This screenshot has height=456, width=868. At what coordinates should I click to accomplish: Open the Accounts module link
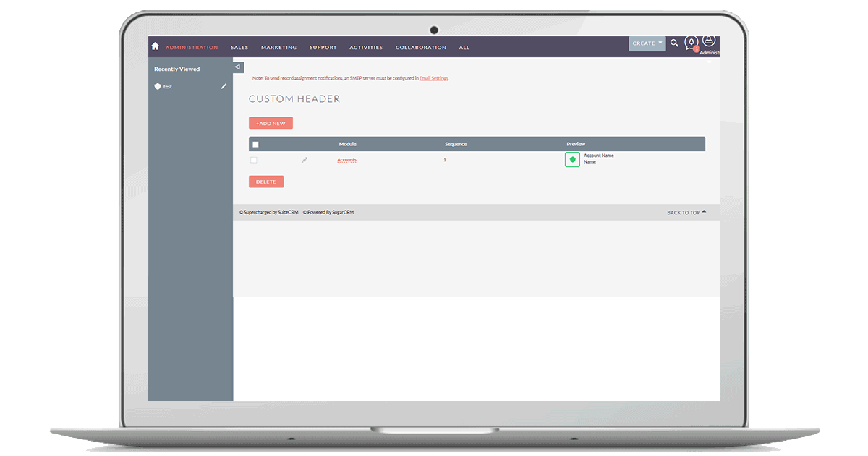[x=347, y=160]
